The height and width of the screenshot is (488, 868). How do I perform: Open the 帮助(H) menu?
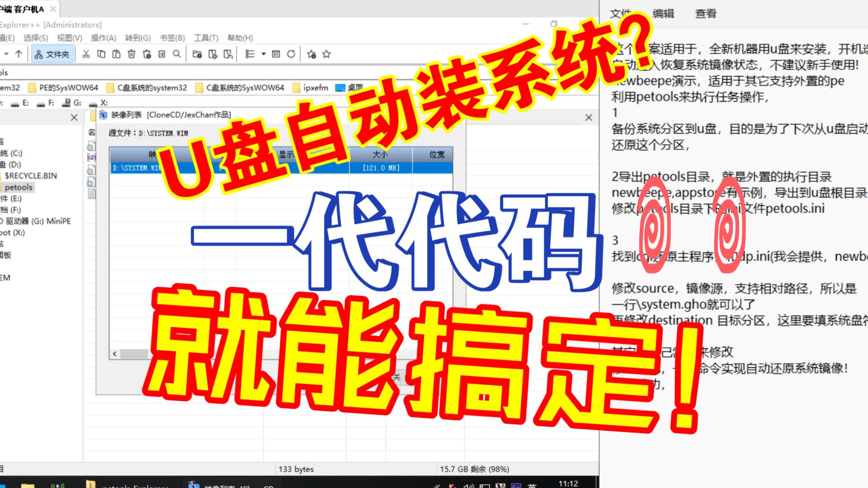tap(240, 38)
